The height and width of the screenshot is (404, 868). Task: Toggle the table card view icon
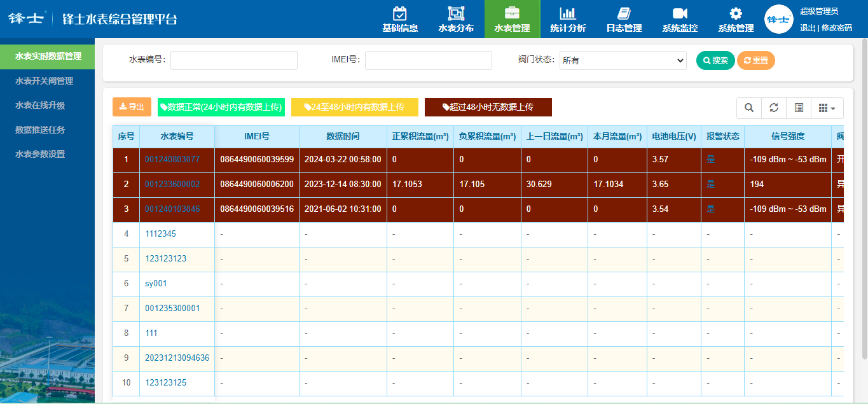[x=799, y=108]
